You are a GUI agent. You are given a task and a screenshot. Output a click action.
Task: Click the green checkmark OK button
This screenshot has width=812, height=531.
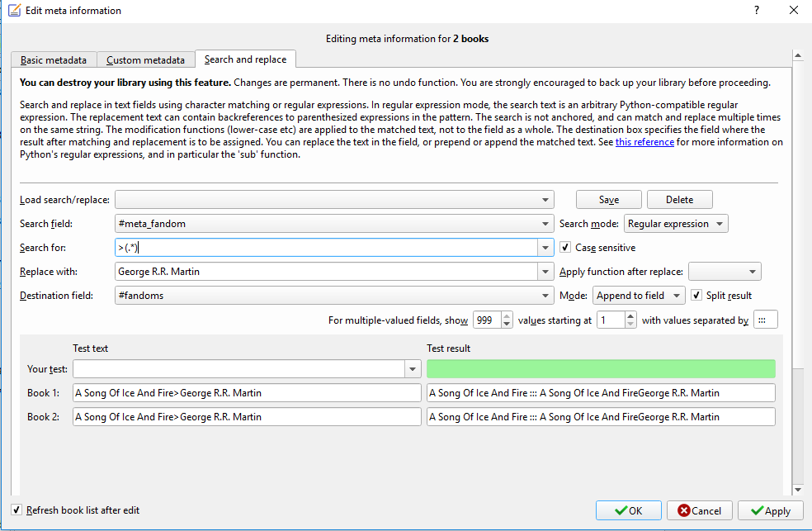[x=628, y=510]
